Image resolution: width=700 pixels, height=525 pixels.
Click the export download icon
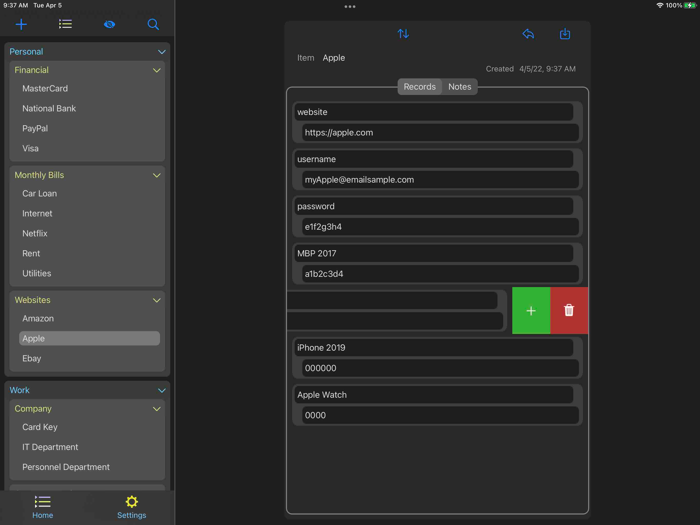tap(565, 33)
